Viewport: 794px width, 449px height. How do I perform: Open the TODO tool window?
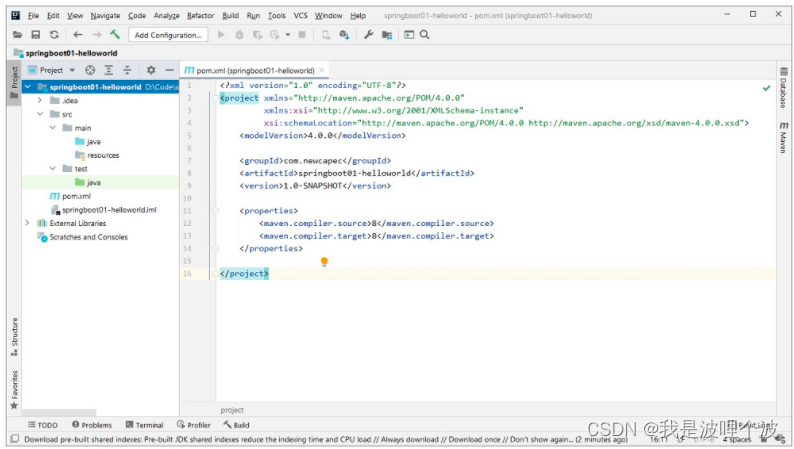pos(43,425)
